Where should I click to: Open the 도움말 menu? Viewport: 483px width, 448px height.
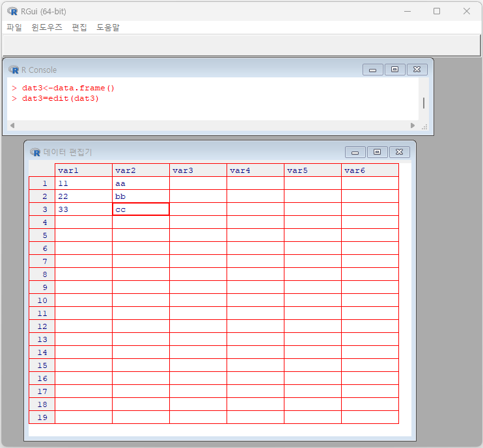click(x=108, y=27)
